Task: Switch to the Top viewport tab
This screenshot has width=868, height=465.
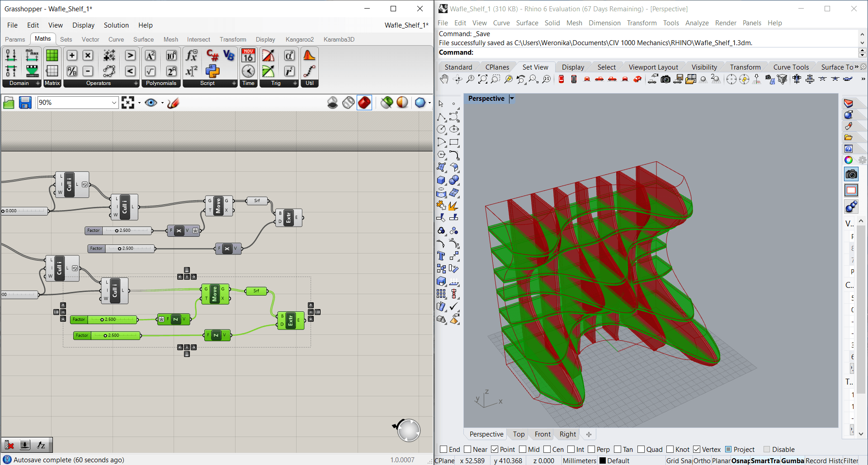Action: point(519,434)
